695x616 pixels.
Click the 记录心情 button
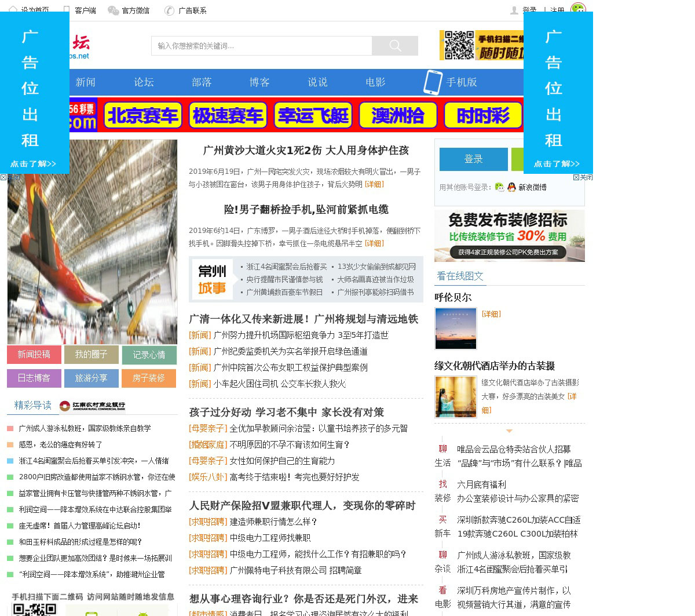pos(149,355)
